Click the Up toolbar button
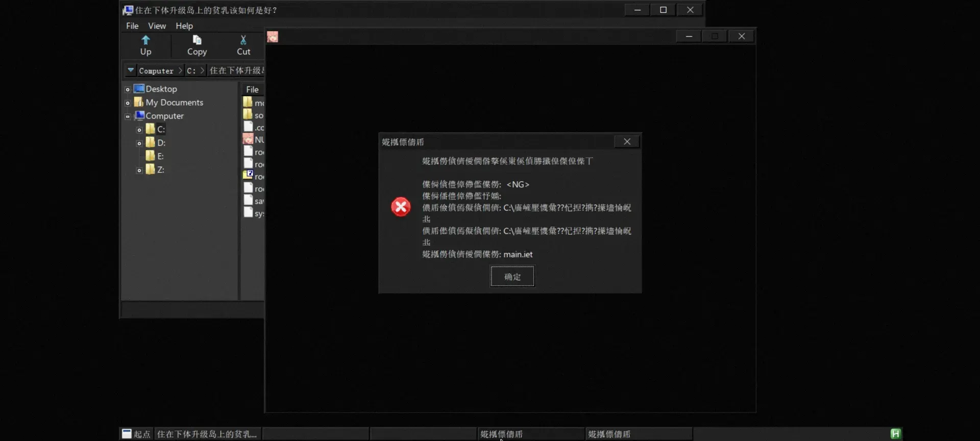The height and width of the screenshot is (441, 980). click(145, 45)
